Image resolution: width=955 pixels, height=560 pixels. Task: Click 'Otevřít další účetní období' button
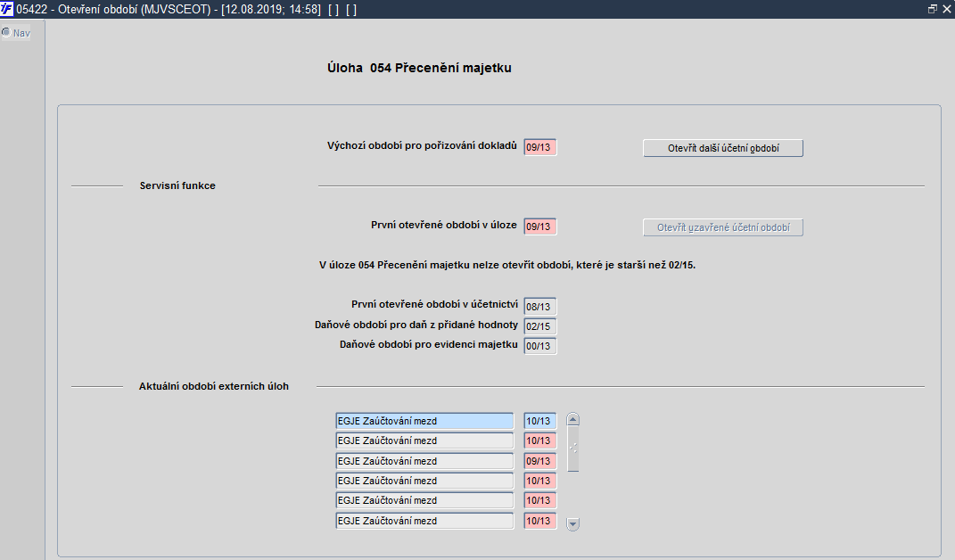click(723, 148)
